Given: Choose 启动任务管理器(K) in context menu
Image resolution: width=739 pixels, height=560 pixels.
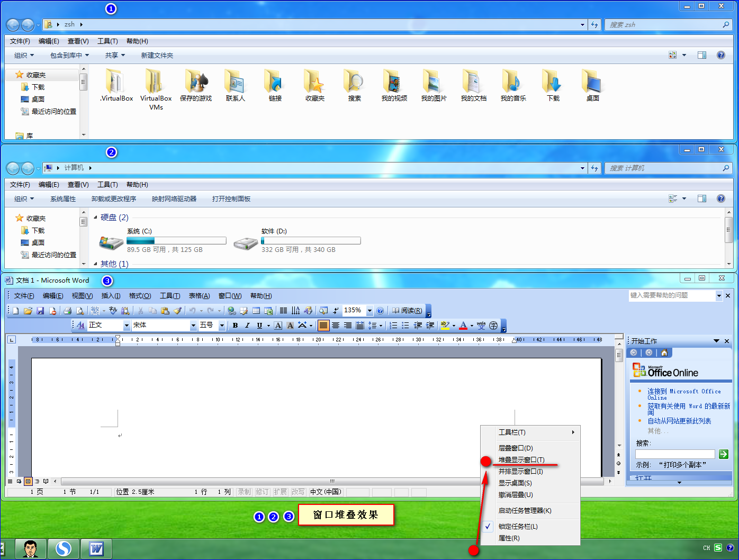Looking at the screenshot, I should [525, 510].
